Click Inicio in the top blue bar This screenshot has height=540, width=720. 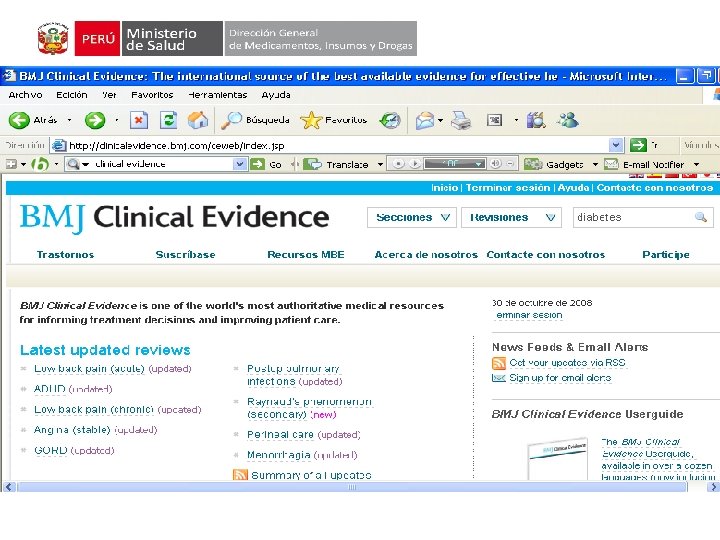(x=444, y=188)
